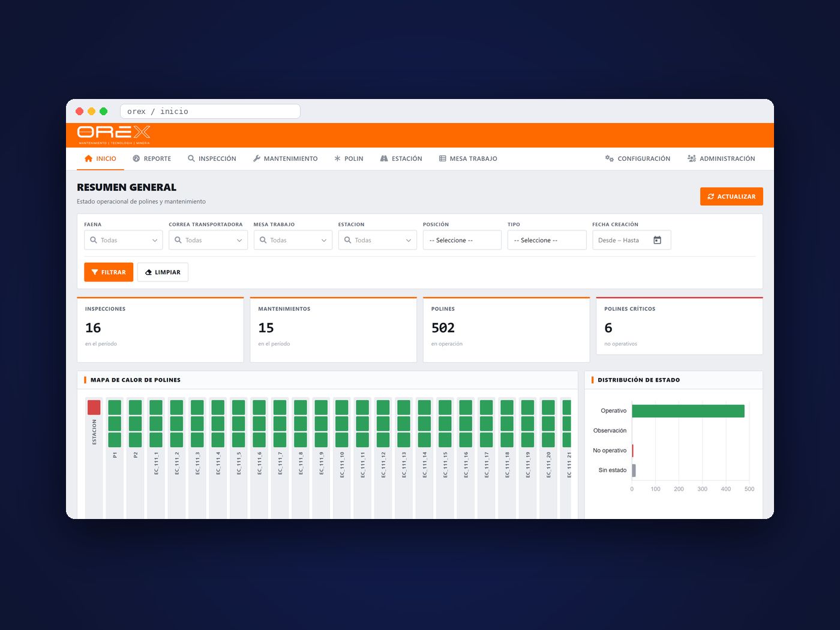Click the Mantenimiento wrench icon
The image size is (840, 630).
point(257,158)
